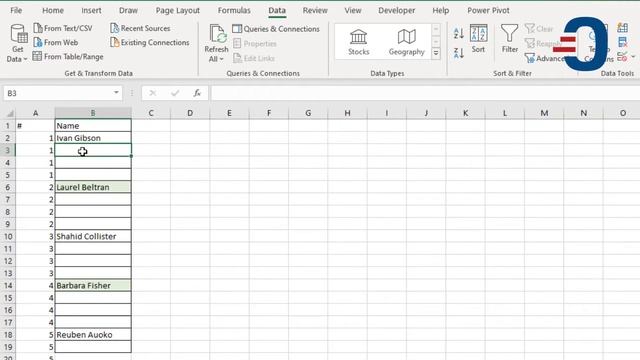This screenshot has height=360, width=640.
Task: Open the Draw tab
Action: pos(128,10)
